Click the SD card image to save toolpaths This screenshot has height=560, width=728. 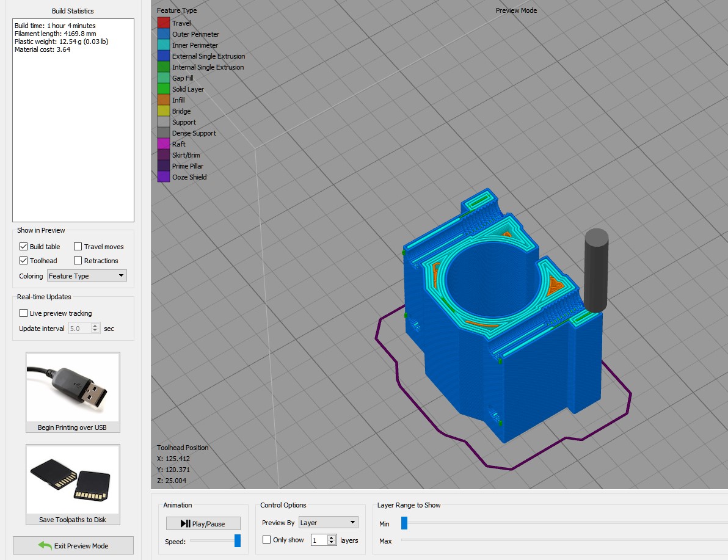[73, 479]
